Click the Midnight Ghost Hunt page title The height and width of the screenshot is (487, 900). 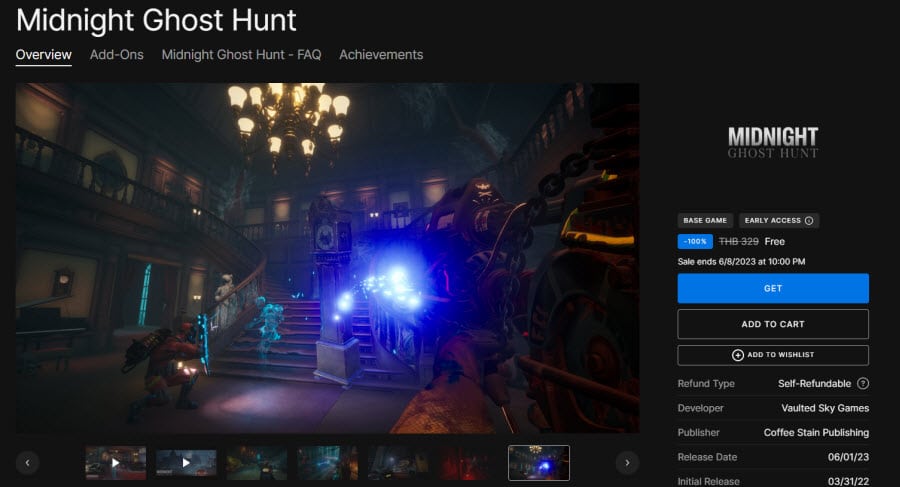point(156,20)
